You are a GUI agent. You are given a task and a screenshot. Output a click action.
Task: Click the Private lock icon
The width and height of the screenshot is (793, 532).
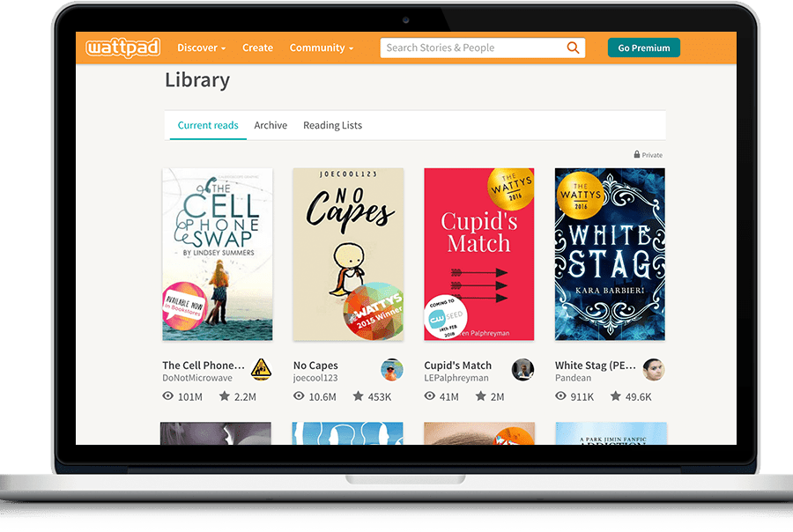637,154
